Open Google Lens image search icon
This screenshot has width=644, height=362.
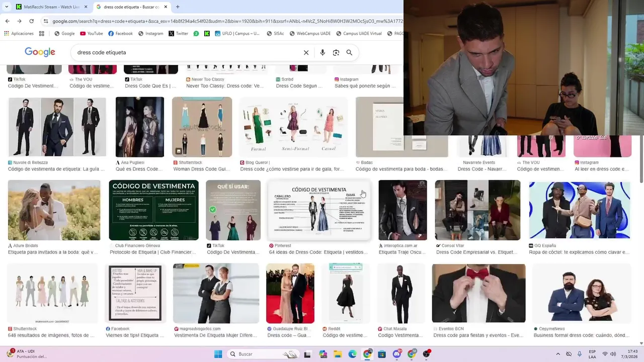click(336, 53)
